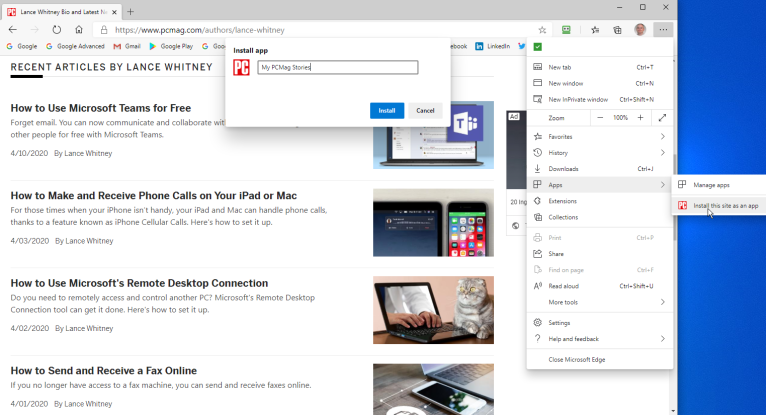This screenshot has height=415, width=766.
Task: Expand the History submenu
Action: tap(600, 153)
